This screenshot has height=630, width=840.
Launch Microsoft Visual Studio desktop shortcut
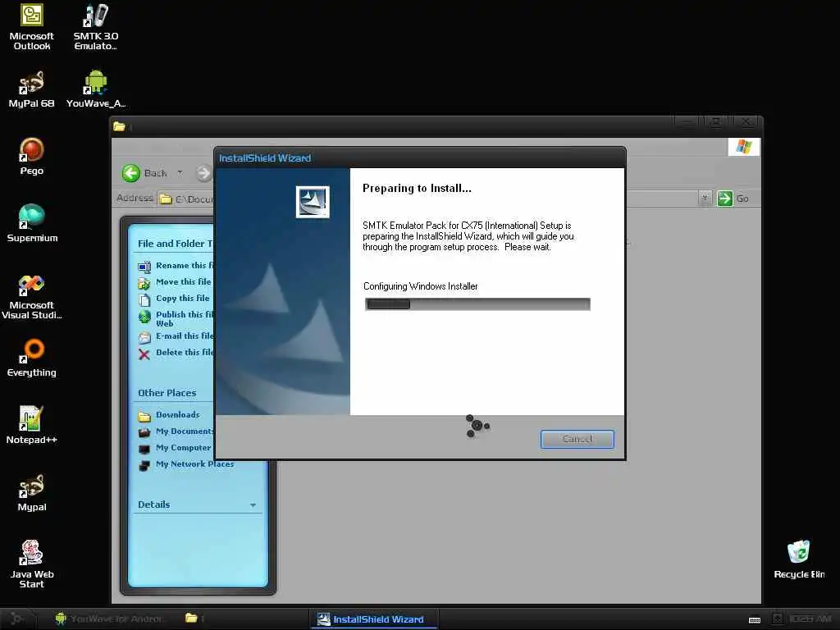pos(32,296)
